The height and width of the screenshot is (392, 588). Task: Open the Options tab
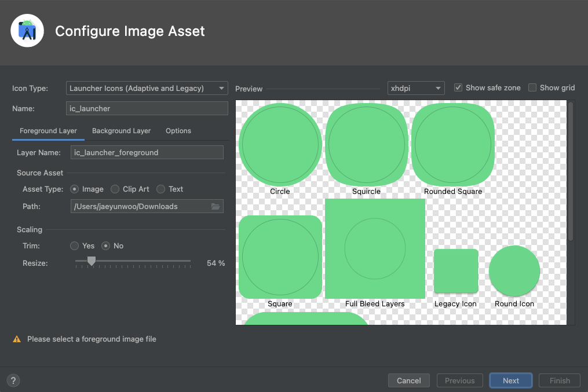tap(178, 131)
